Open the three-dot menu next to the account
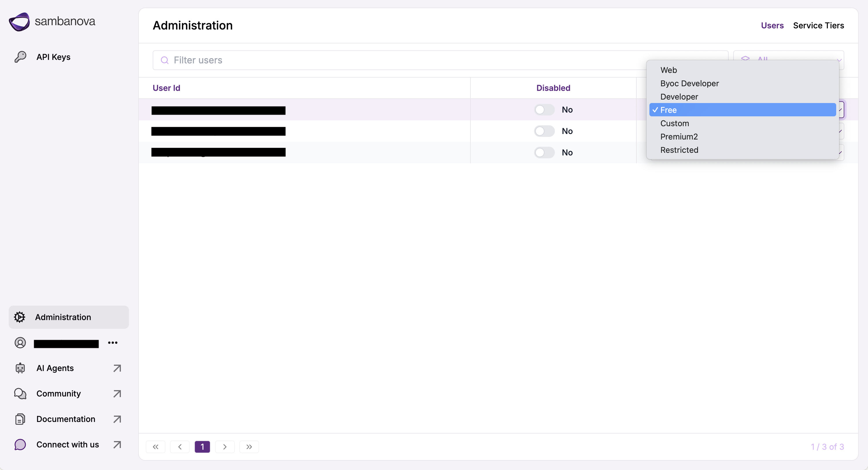Screen dimensions: 868x470 [112, 343]
